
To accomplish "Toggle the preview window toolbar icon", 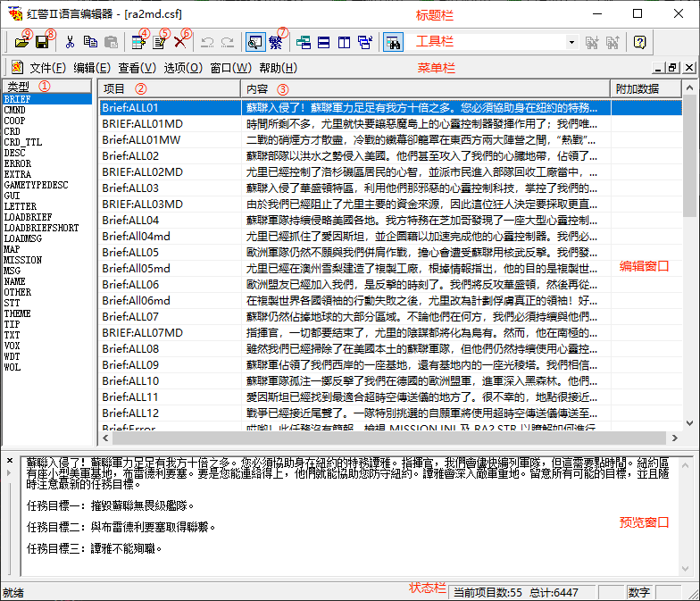I will pyautogui.click(x=255, y=43).
